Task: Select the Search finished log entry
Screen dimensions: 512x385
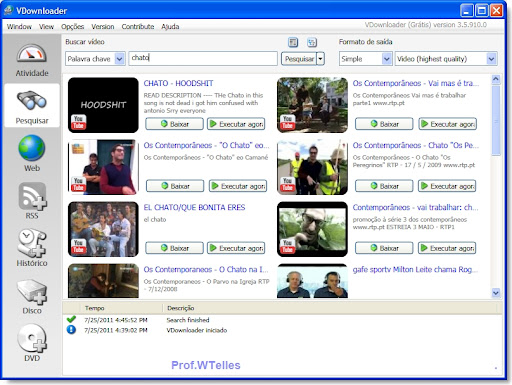Action: pyautogui.click(x=283, y=320)
